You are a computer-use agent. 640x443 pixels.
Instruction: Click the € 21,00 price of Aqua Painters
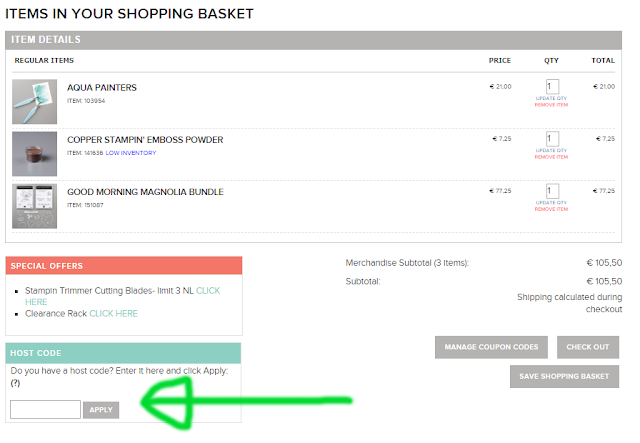pyautogui.click(x=500, y=87)
